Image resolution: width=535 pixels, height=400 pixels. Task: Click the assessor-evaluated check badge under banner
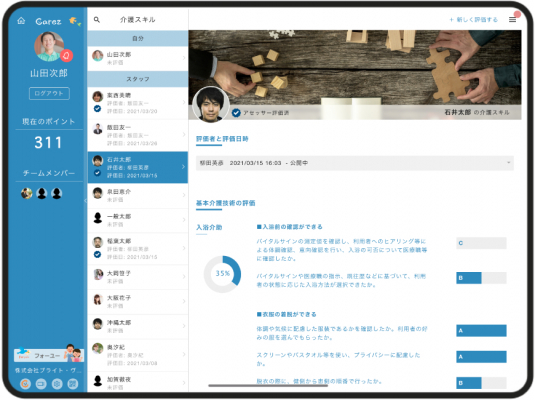coord(236,113)
